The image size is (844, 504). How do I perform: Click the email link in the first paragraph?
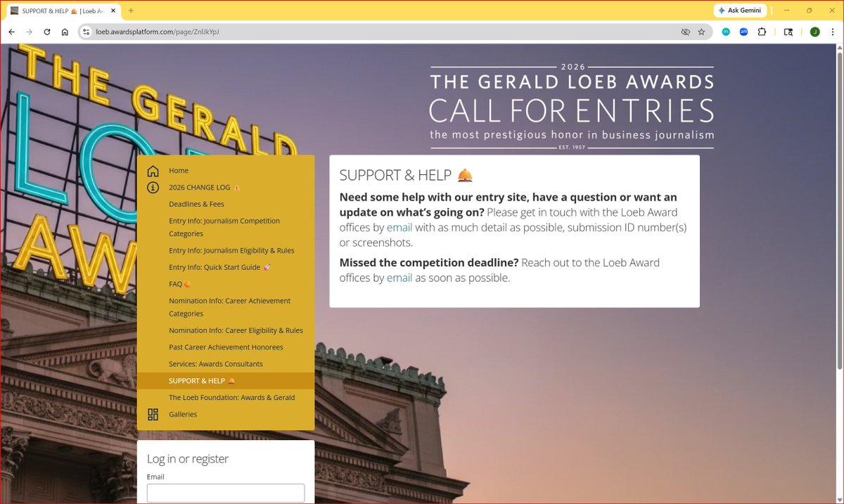point(399,228)
